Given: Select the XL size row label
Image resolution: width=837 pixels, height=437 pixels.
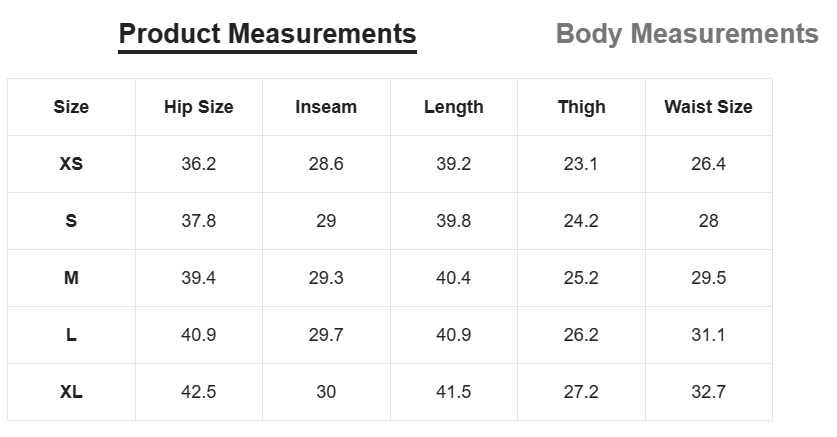Looking at the screenshot, I should pos(71,392).
